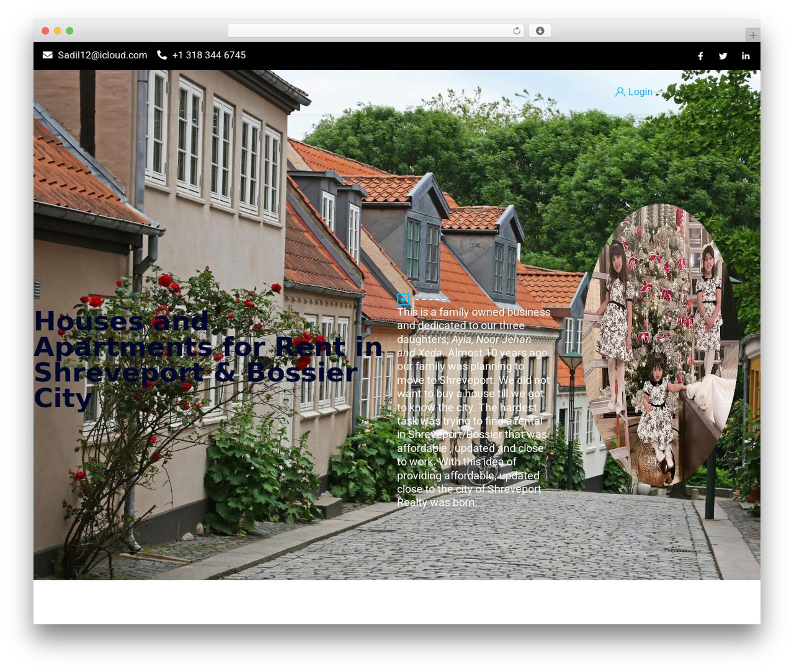Viewport: 794px width, 672px height.
Task: Email Sadil12@icloud.com
Action: tap(102, 55)
